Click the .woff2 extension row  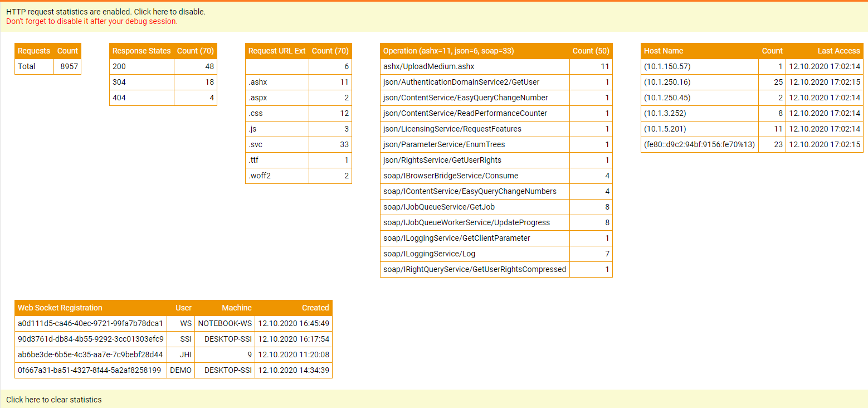(260, 176)
